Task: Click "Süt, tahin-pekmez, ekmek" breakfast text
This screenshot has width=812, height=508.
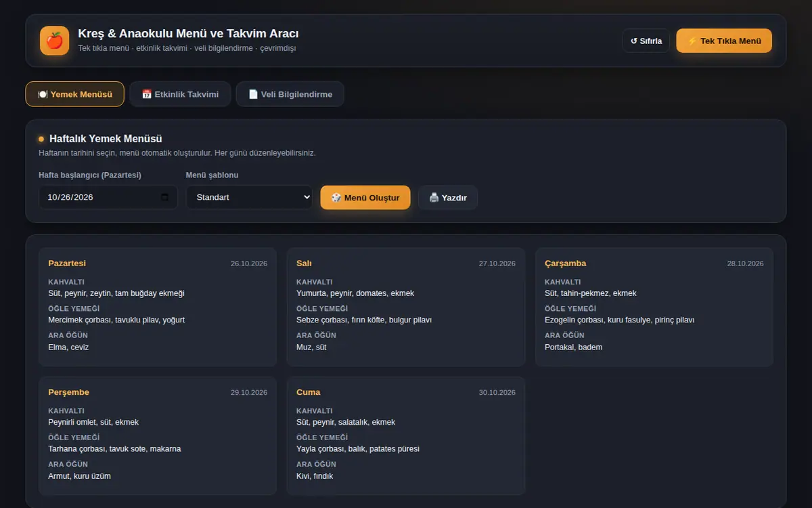Action: tap(591, 293)
